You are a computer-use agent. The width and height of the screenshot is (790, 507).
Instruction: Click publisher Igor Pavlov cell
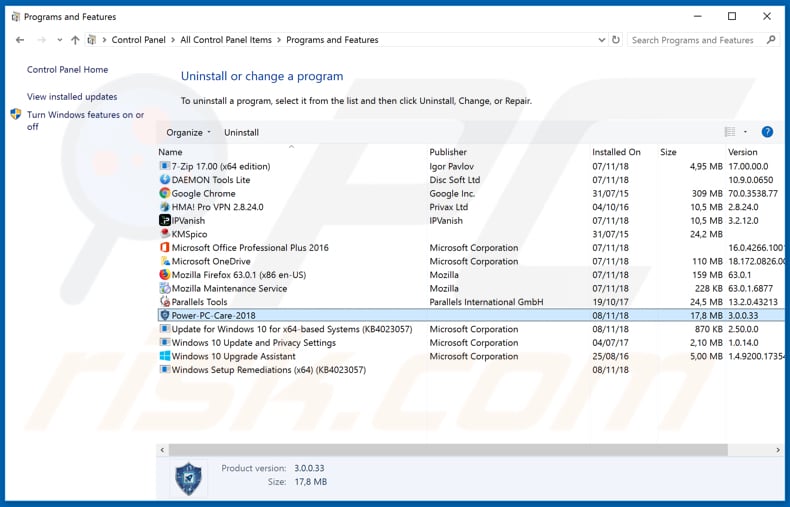click(x=451, y=166)
